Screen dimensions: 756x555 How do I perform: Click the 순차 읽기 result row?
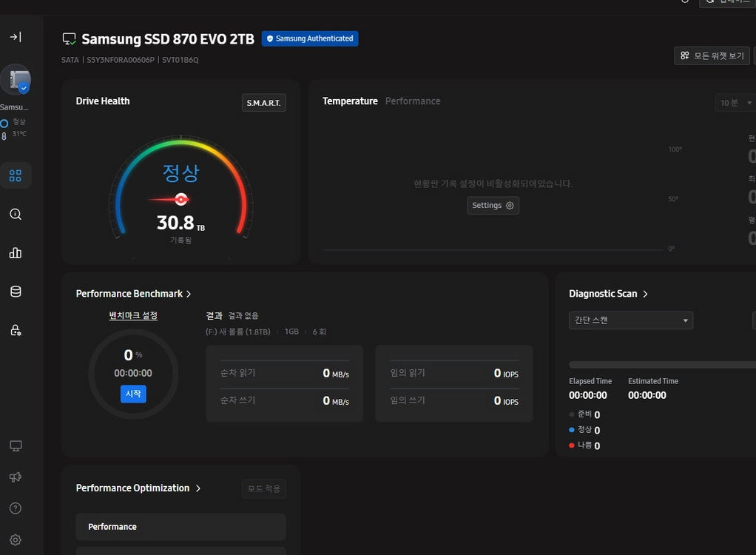[285, 373]
